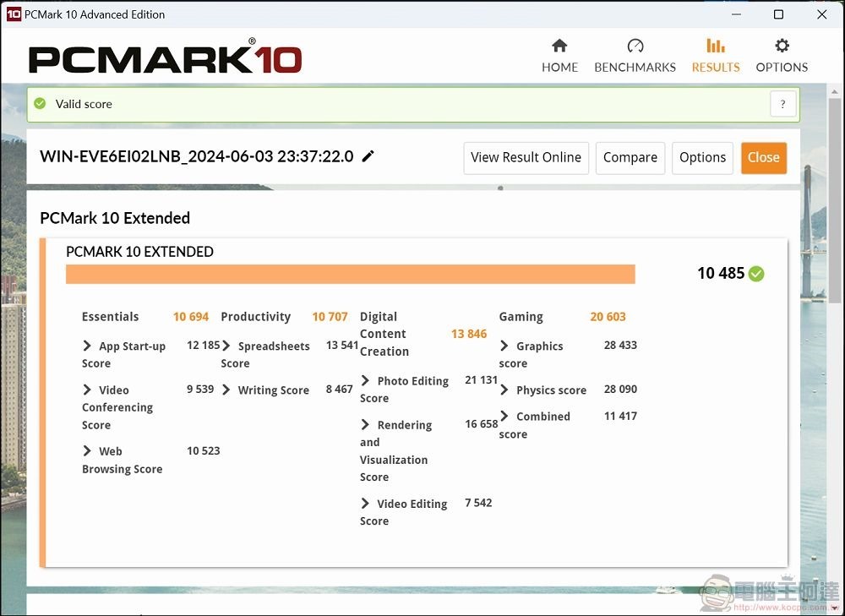
Task: Click the Essentials score 10 694
Action: tap(191, 316)
